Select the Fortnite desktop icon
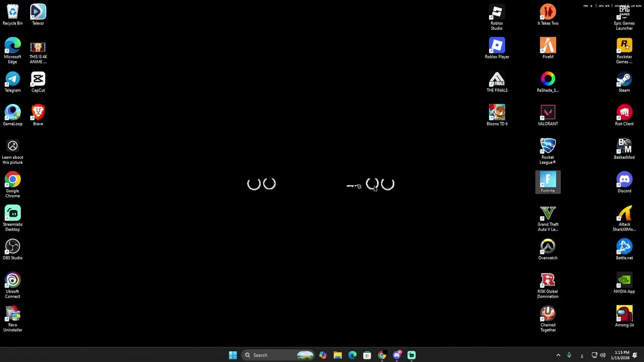Screen dimensions: 644x362 [x=547, y=183]
